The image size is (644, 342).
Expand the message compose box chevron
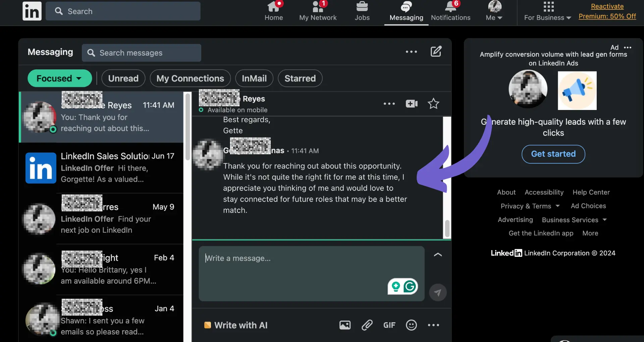pos(438,254)
